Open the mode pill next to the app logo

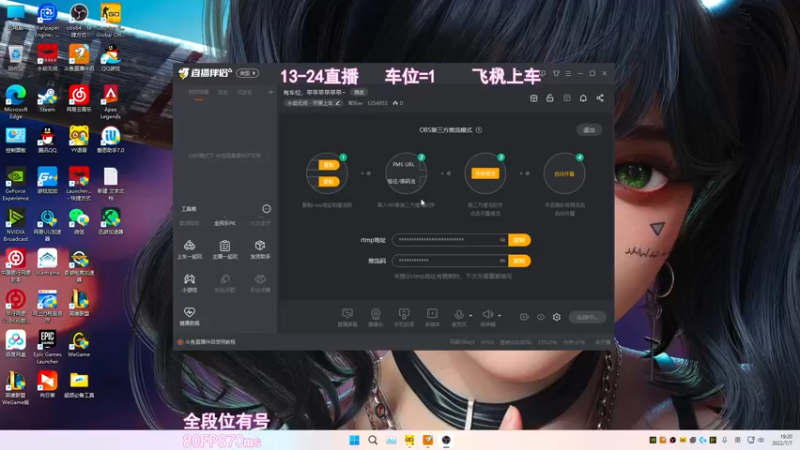point(247,73)
